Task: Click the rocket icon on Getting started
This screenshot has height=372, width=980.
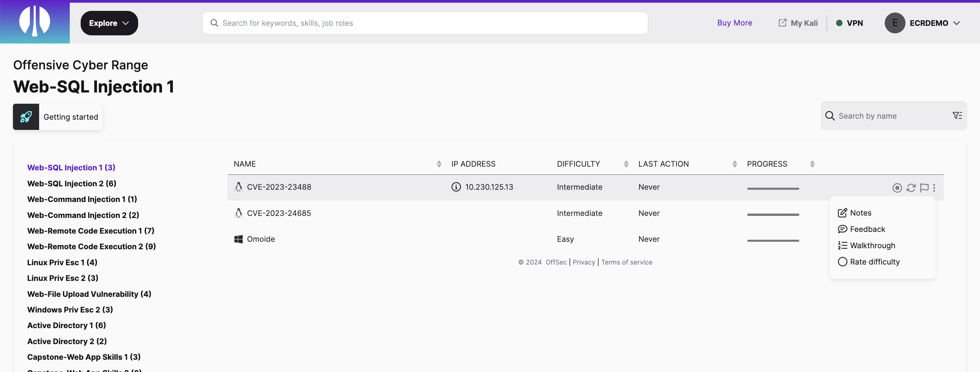Action: pos(26,117)
